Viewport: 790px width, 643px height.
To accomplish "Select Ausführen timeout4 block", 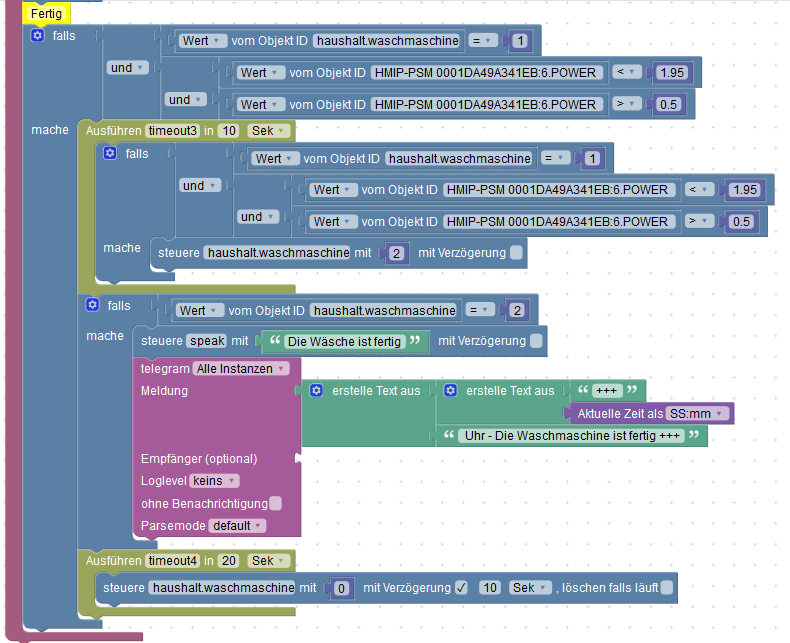I will [x=113, y=561].
